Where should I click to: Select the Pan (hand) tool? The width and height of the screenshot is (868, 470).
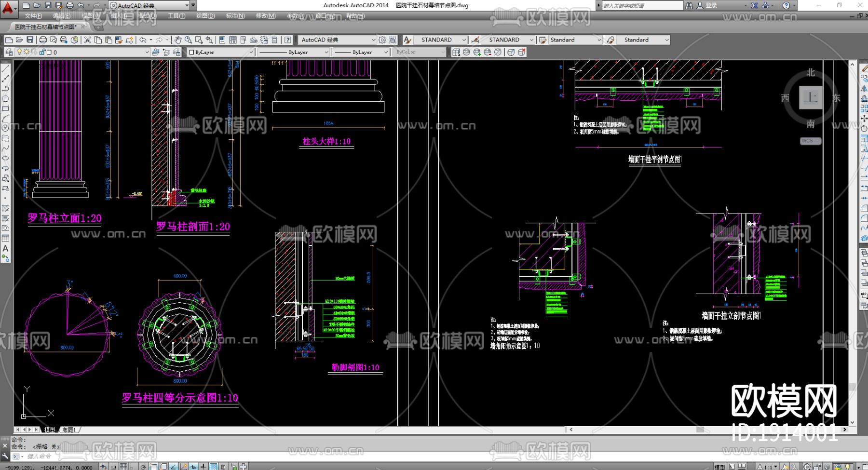click(178, 40)
